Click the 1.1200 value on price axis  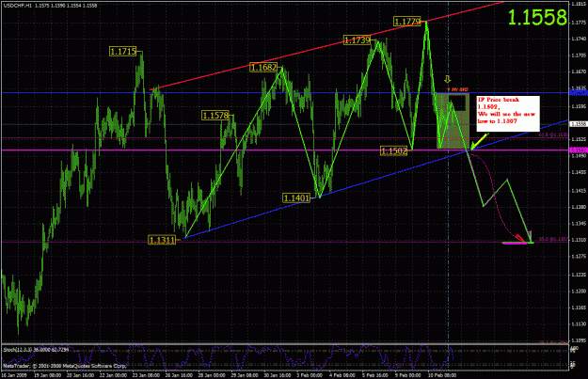[579, 292]
